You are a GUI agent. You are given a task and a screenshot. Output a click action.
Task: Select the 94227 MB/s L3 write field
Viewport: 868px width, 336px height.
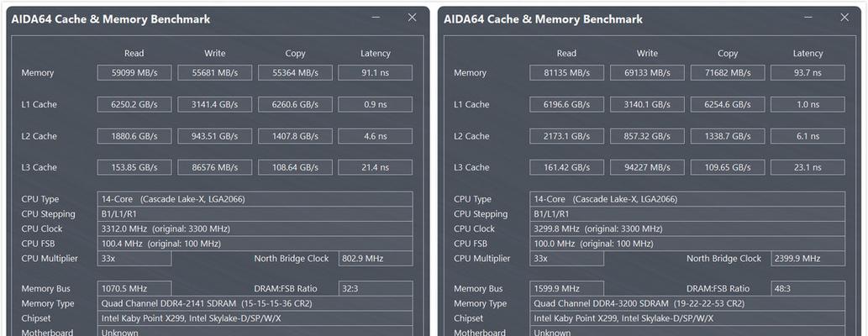coord(647,167)
